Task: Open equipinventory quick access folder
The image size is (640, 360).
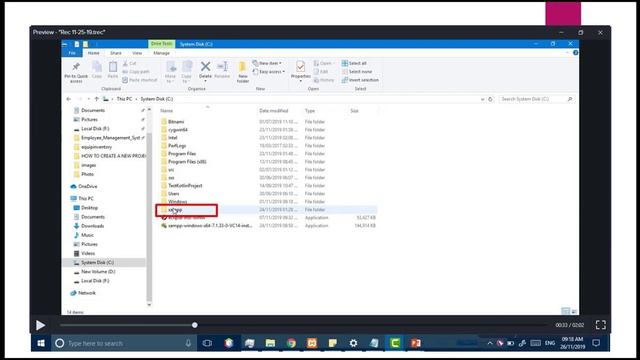Action: pos(96,147)
